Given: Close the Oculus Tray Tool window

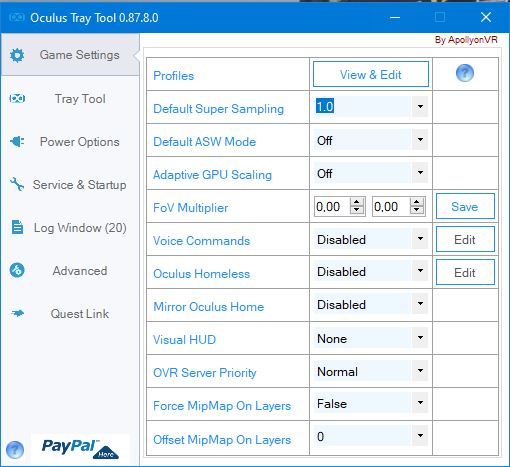Looking at the screenshot, I should click(x=486, y=17).
